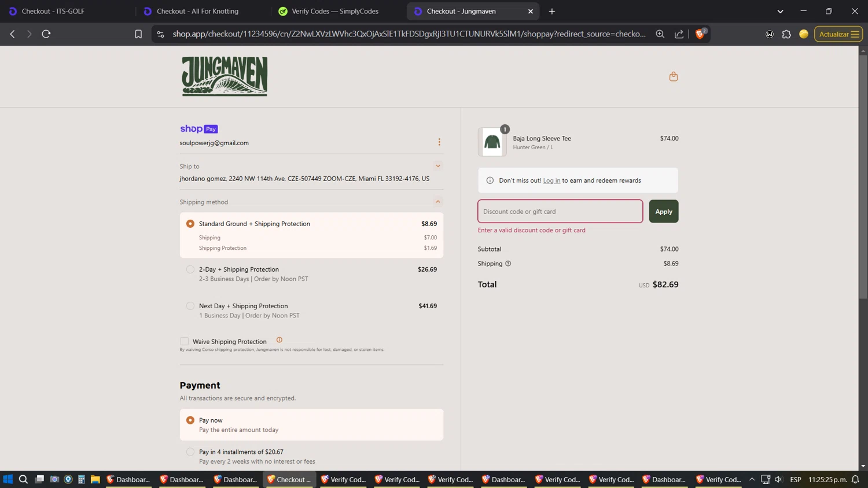Screen dimensions: 868x488
Task: Open Windows taskbar search
Action: click(23, 479)
